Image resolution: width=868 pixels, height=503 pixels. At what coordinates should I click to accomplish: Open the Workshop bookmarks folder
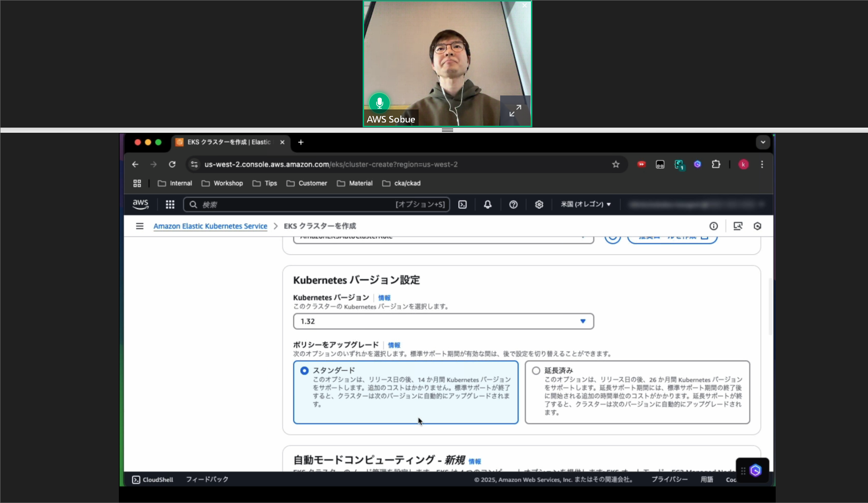tap(222, 184)
